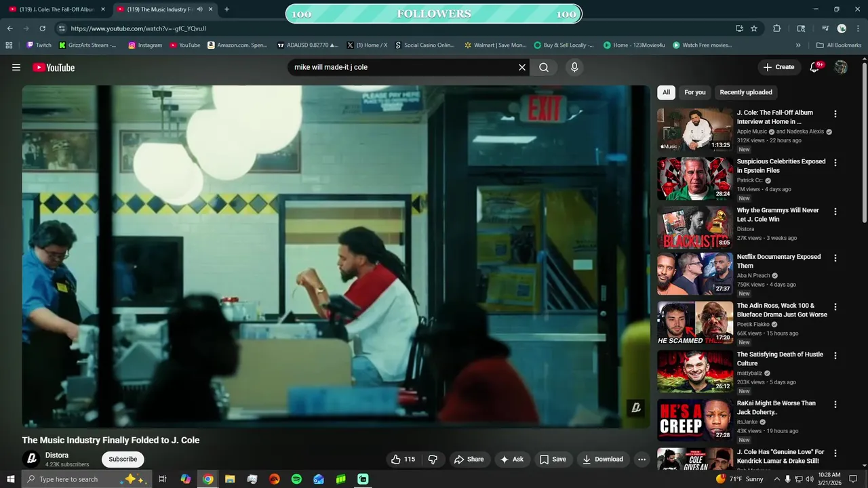Open options for RaKai Might Be Worse video
Image resolution: width=868 pixels, height=488 pixels.
click(x=835, y=404)
